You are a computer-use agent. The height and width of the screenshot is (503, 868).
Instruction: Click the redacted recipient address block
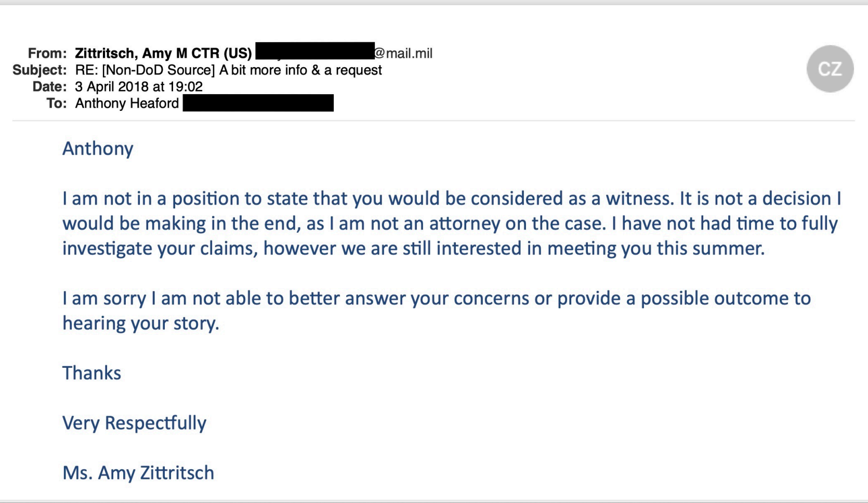(x=258, y=103)
